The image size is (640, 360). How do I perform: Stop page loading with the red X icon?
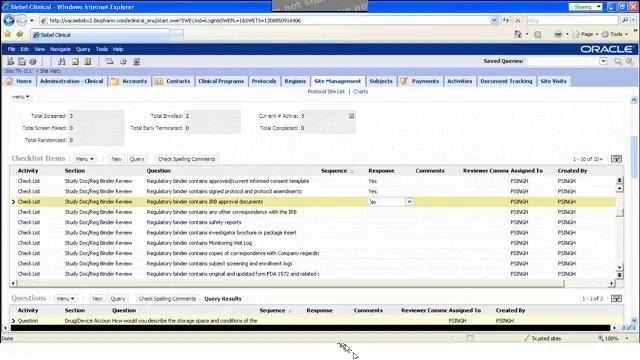click(518, 20)
